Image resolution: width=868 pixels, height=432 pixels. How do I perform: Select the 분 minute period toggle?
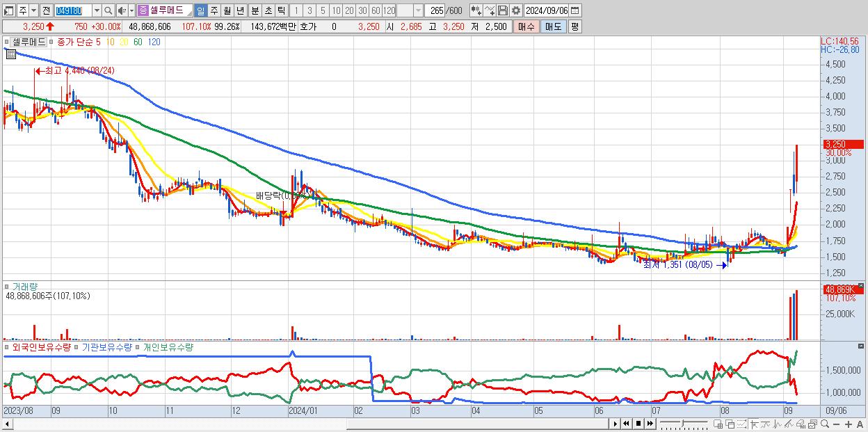(255, 11)
